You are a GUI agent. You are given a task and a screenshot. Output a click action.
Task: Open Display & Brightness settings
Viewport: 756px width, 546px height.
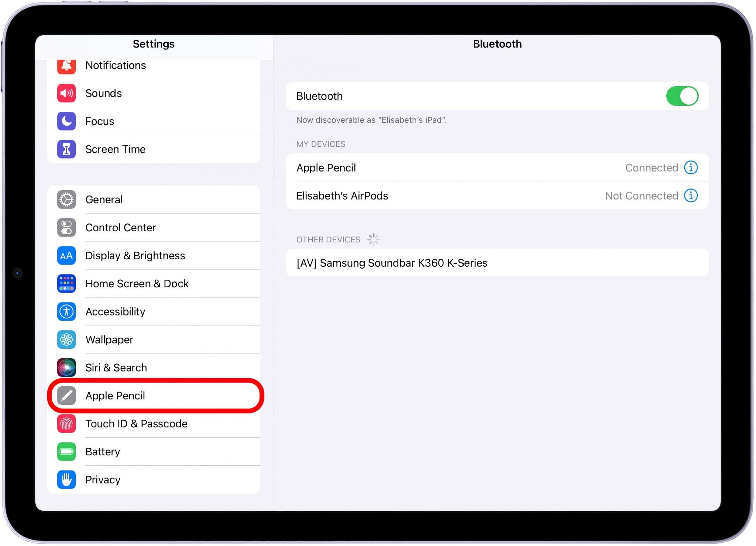(154, 256)
